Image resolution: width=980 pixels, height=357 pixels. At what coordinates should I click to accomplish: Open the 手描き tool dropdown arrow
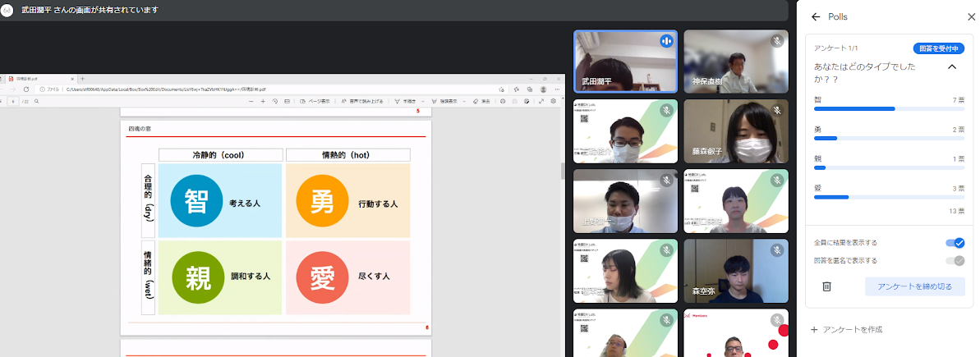(422, 101)
